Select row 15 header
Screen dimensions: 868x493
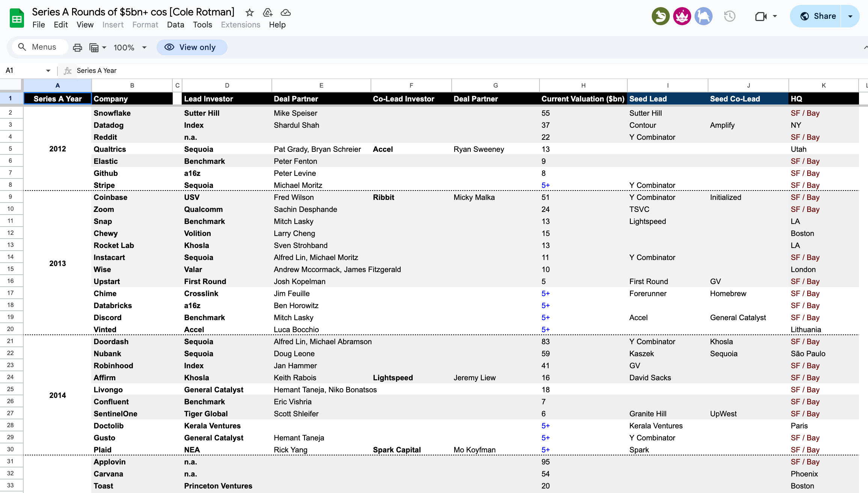point(11,269)
